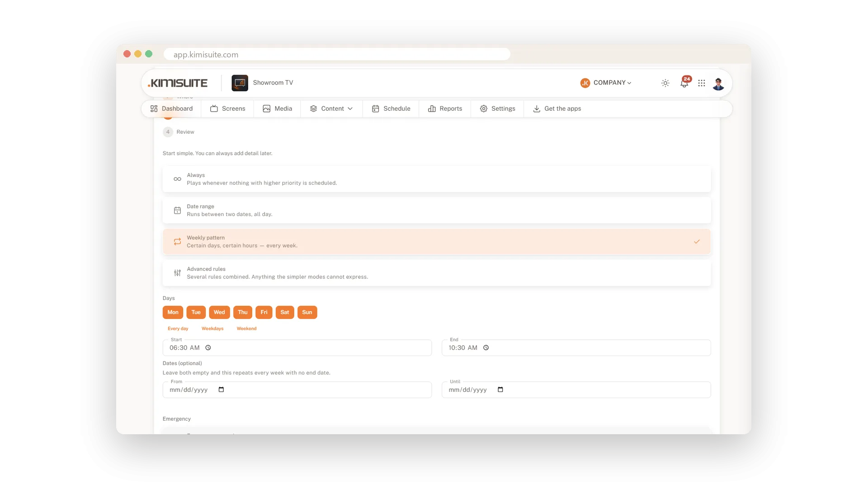Select the Always schedule option
The width and height of the screenshot is (868, 488).
(x=437, y=179)
